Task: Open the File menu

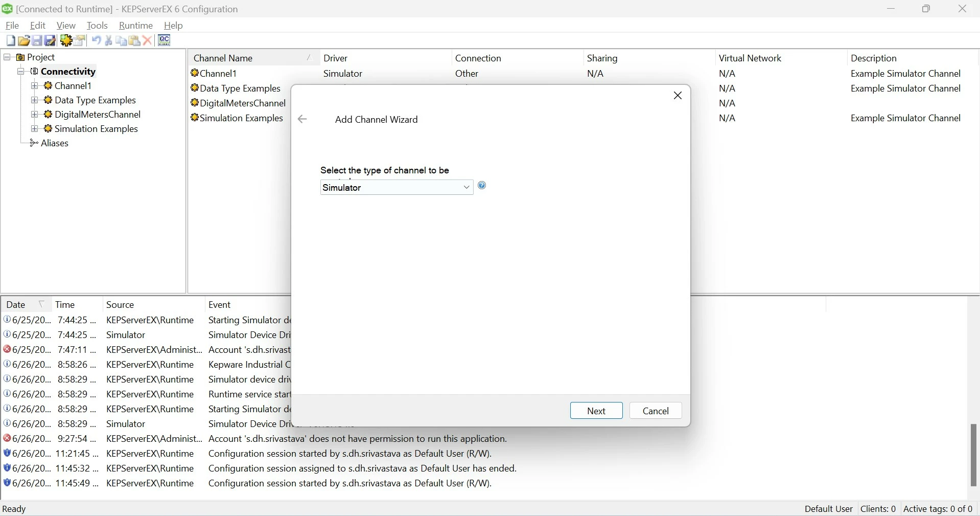Action: [x=12, y=26]
